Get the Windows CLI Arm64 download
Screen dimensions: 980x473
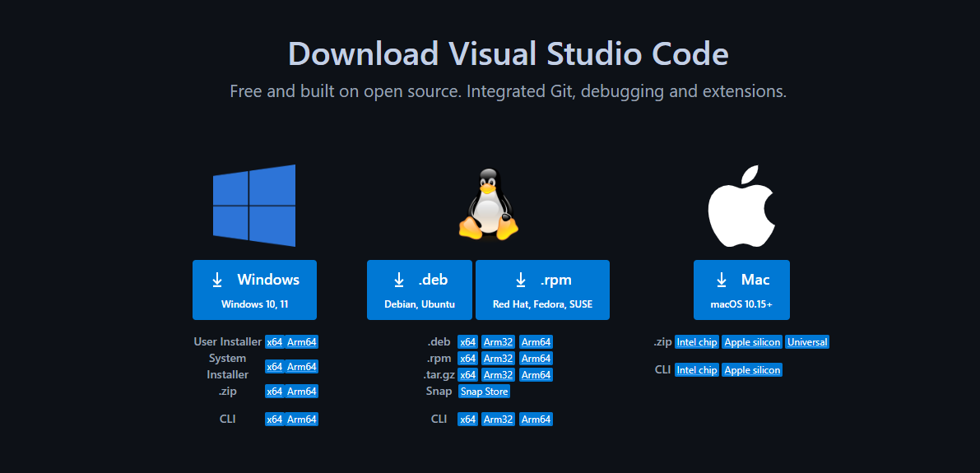302,420
